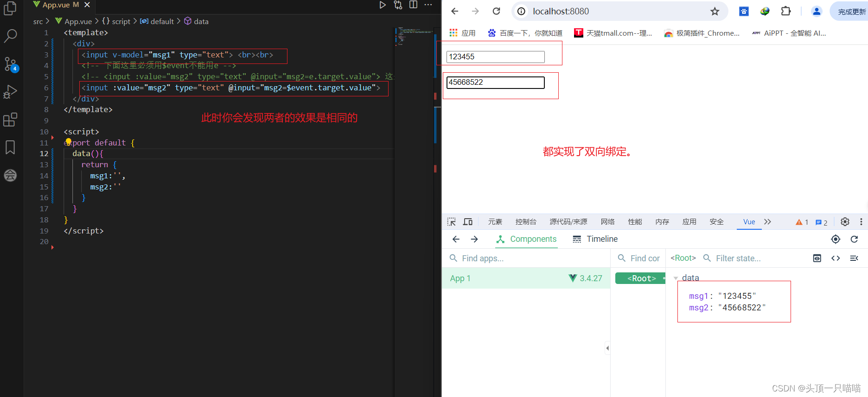Open the Extensions panel
This screenshot has width=868, height=397.
tap(10, 120)
